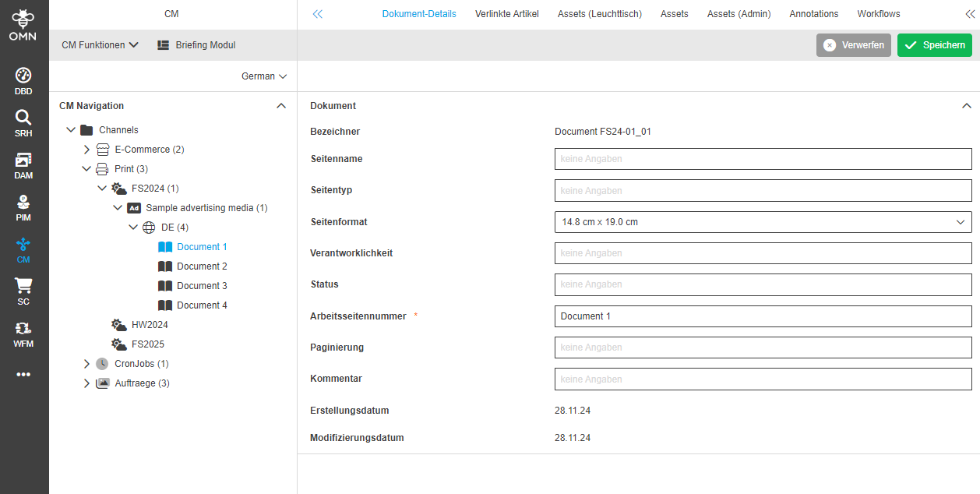Open the Briefing Modul
This screenshot has height=494, width=980.
196,45
